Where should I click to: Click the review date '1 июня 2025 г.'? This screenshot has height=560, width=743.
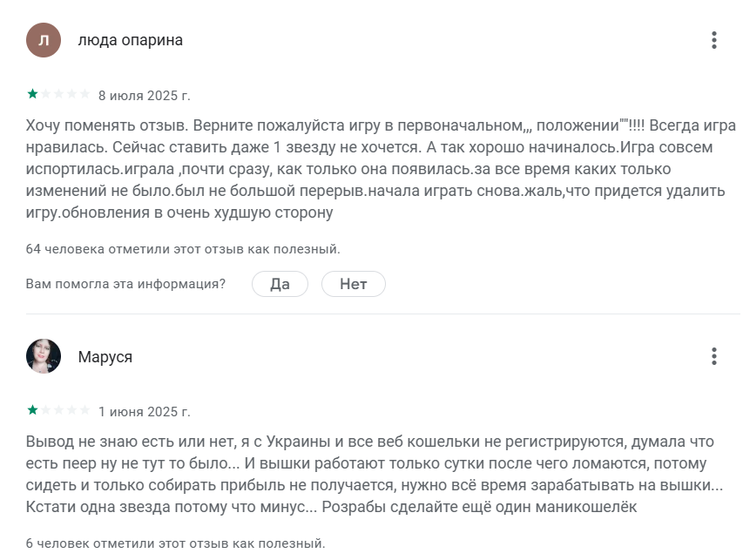point(144,411)
